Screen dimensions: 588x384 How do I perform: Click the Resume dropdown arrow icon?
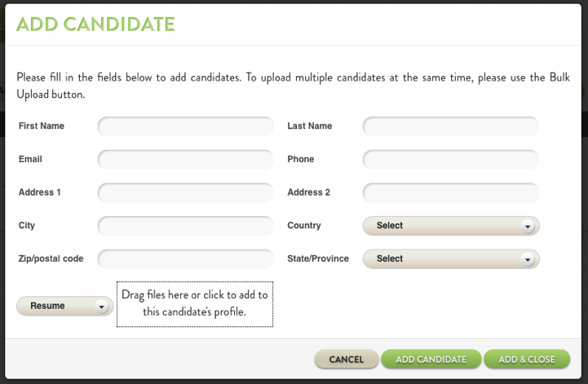pyautogui.click(x=101, y=307)
